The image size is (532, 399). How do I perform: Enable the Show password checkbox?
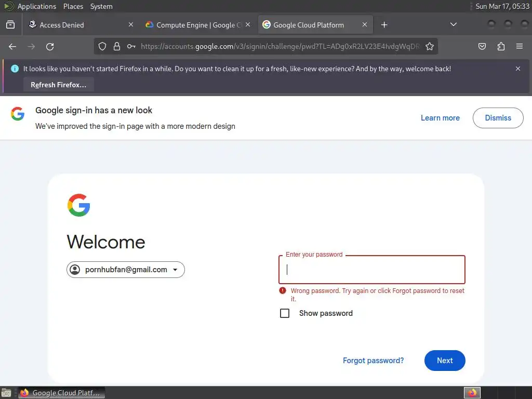tap(285, 313)
